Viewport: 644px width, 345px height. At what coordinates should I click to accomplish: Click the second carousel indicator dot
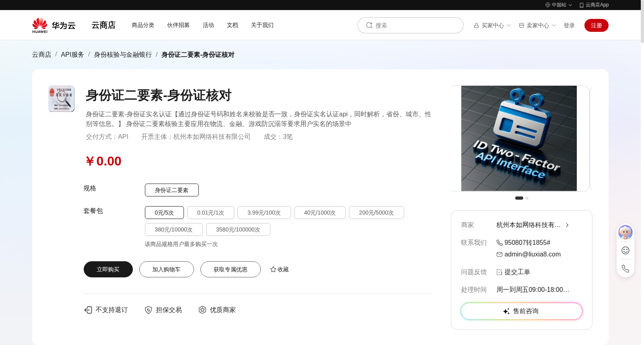click(x=527, y=198)
